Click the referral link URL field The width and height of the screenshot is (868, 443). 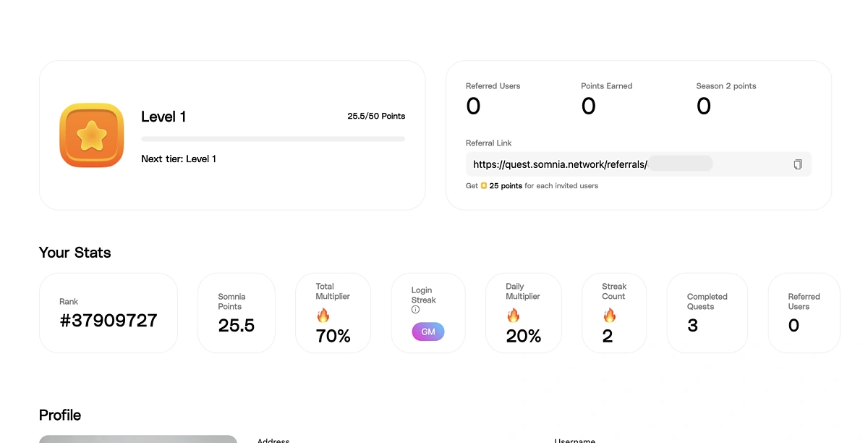[622, 164]
